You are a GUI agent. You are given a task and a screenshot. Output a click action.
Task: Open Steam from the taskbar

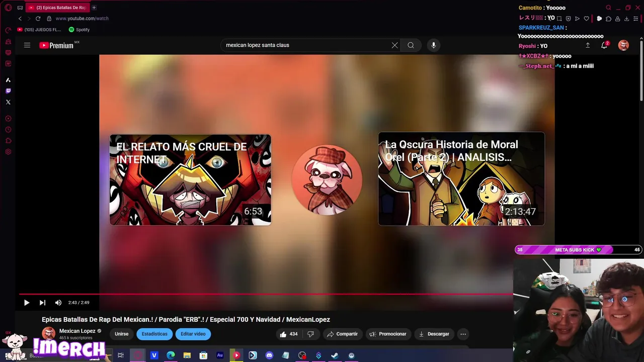pyautogui.click(x=335, y=355)
